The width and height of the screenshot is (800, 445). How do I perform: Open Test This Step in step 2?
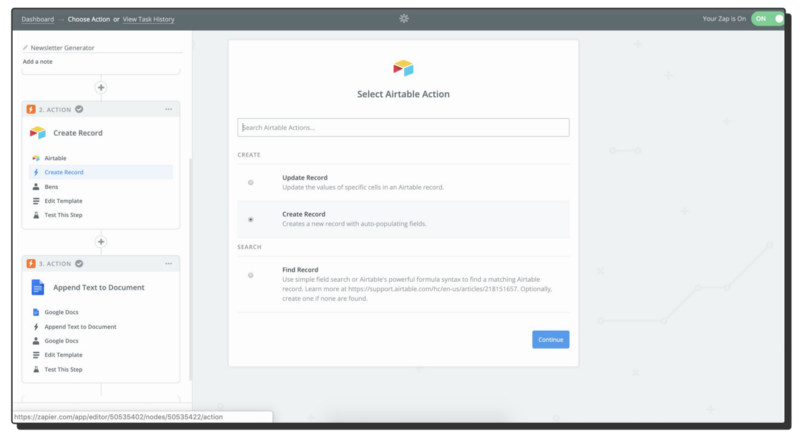point(63,215)
